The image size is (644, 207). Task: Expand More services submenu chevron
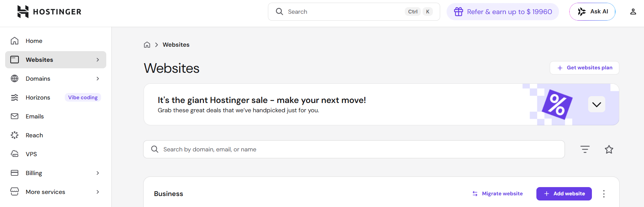click(x=98, y=192)
